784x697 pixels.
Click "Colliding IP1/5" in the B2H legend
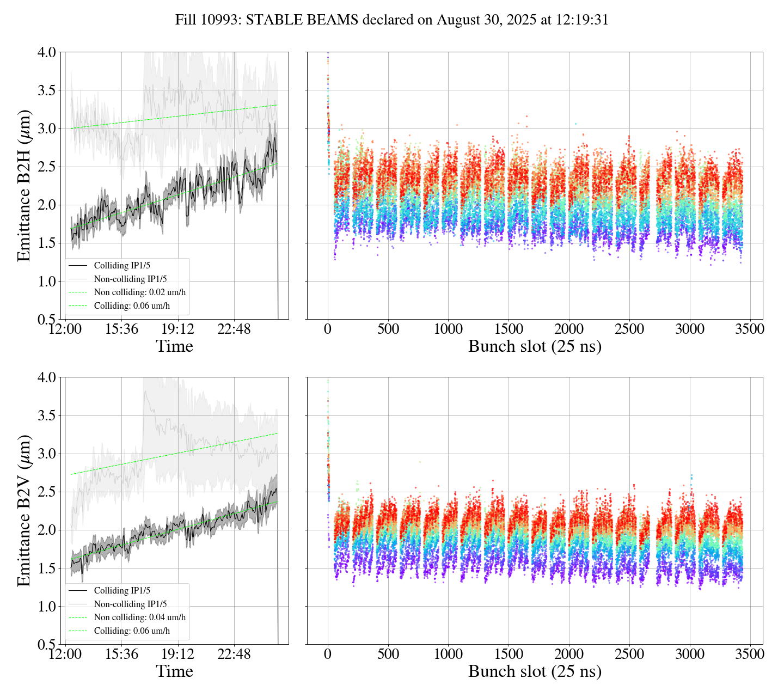pyautogui.click(x=122, y=266)
